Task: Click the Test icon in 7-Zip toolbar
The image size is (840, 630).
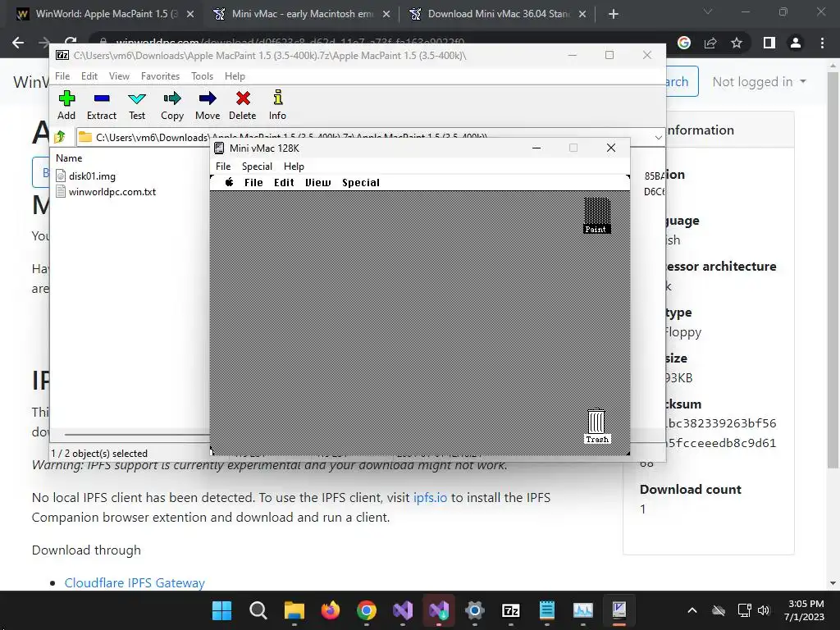Action: [137, 106]
